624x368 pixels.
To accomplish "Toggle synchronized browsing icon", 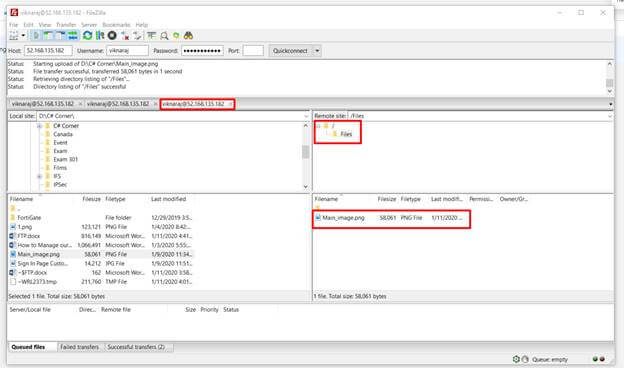I will (x=176, y=36).
